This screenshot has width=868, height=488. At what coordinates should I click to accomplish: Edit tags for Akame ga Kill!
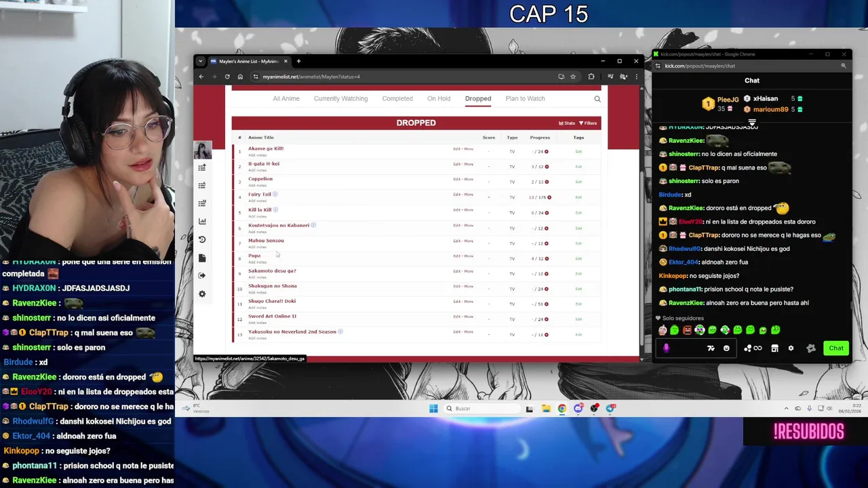click(578, 152)
